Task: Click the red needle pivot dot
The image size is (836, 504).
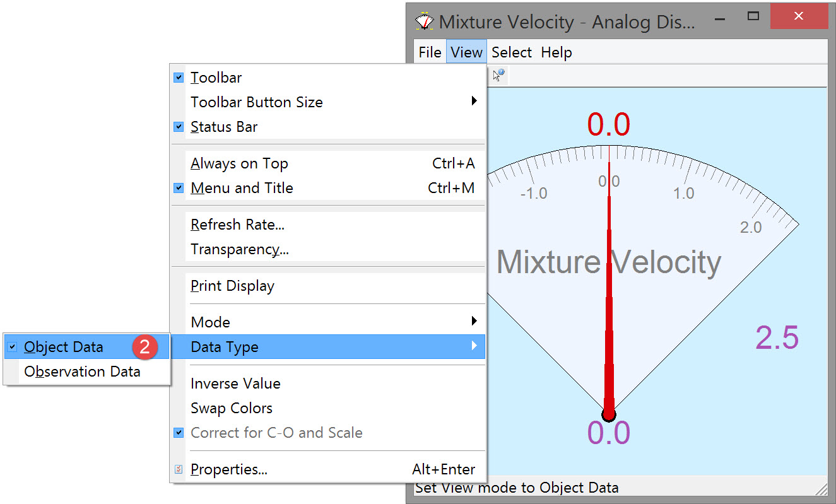Action: coord(608,414)
